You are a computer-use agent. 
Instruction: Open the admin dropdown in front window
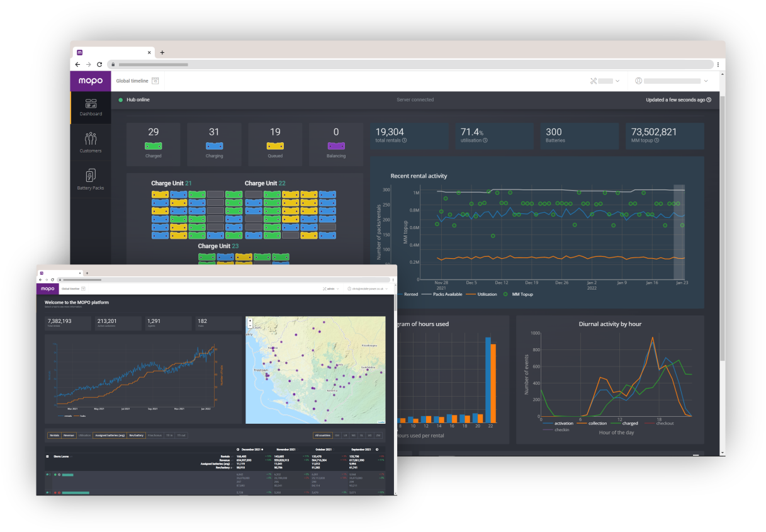click(x=331, y=288)
